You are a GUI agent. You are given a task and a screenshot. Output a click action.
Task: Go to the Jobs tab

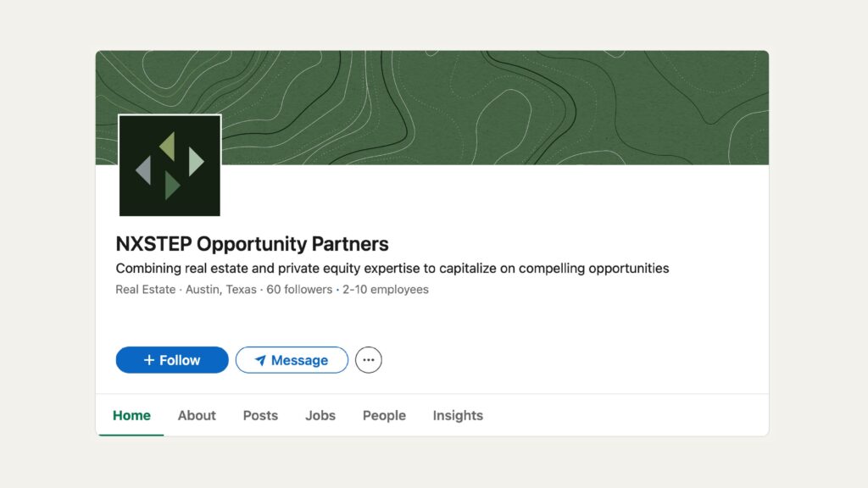(x=320, y=415)
